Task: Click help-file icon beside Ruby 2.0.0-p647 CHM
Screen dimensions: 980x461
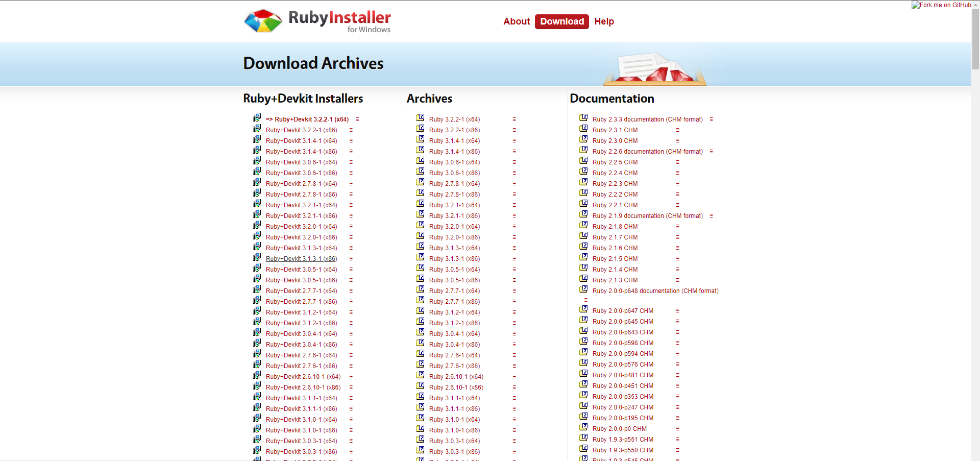Action: tap(583, 309)
